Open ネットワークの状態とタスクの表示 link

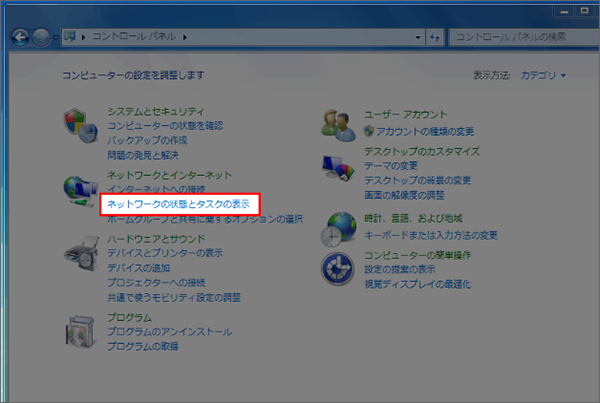click(x=178, y=204)
